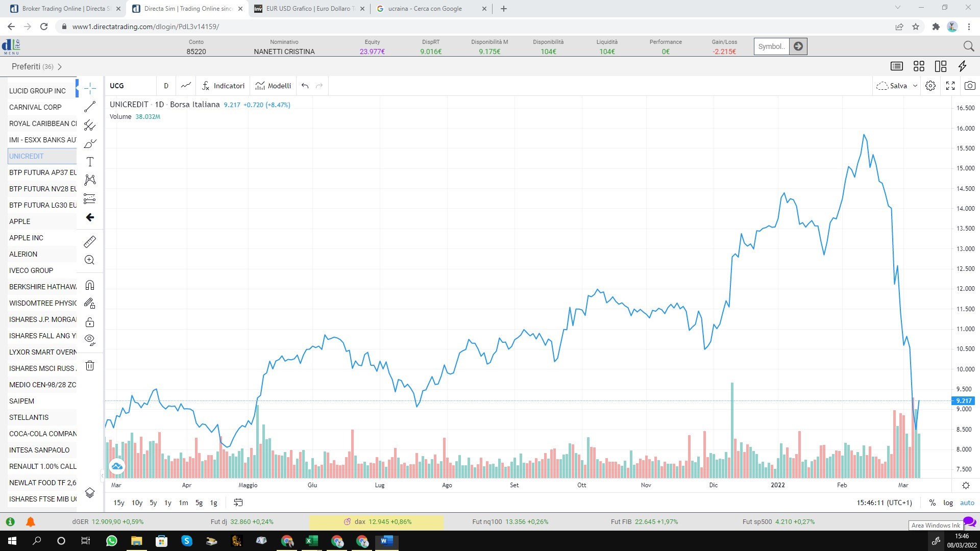This screenshot has width=980, height=551.
Task: Select the ruler measure tool
Action: [x=90, y=241]
